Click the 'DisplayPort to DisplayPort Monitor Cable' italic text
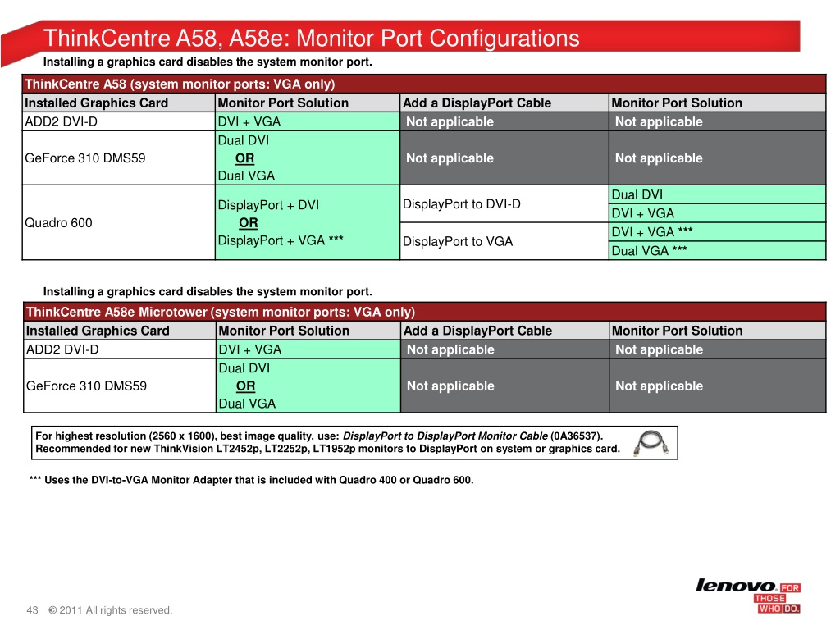The width and height of the screenshot is (840, 630). pos(445,436)
